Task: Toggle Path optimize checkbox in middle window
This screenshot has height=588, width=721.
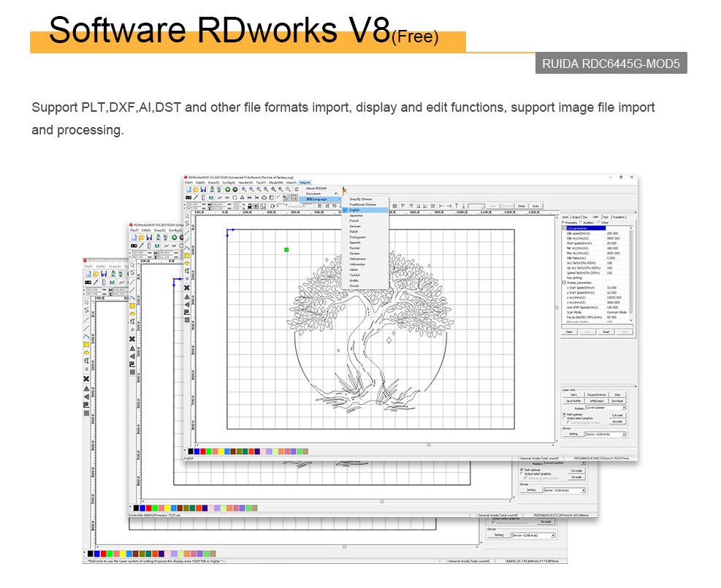Action: pyautogui.click(x=522, y=470)
